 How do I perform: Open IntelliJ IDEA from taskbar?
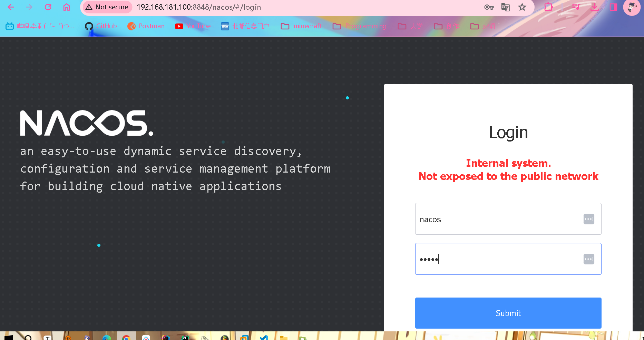point(166,338)
